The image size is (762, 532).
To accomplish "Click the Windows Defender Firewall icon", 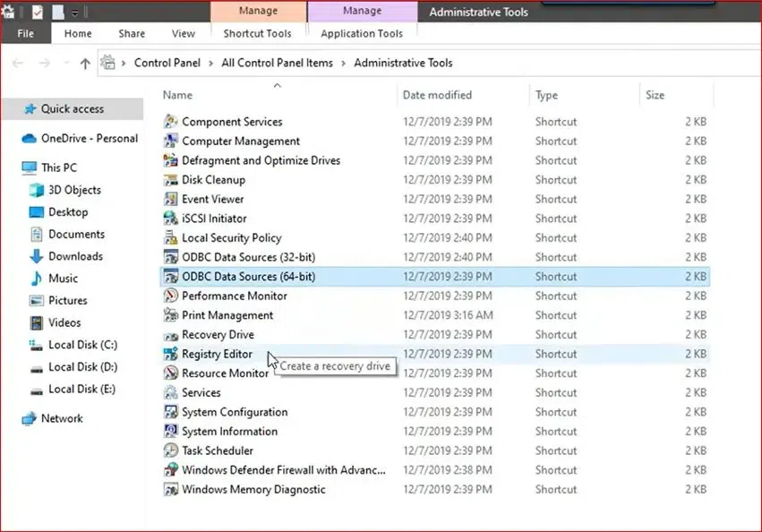I will point(170,470).
